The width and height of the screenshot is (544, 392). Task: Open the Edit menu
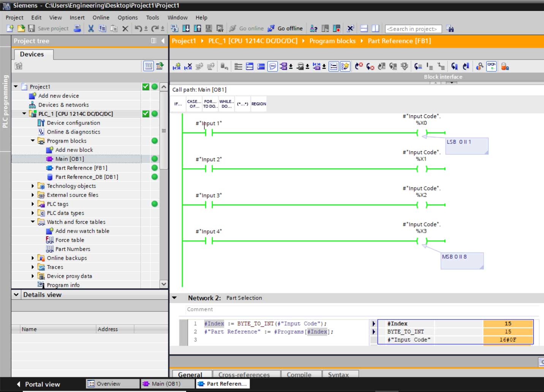[x=36, y=17]
